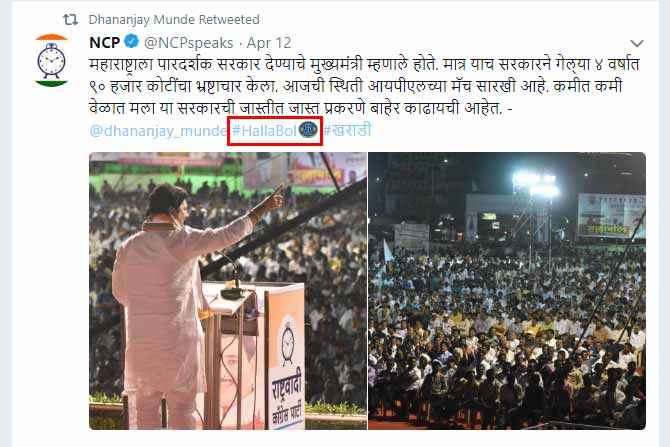Click the Marathi tweet body text

[x=364, y=86]
